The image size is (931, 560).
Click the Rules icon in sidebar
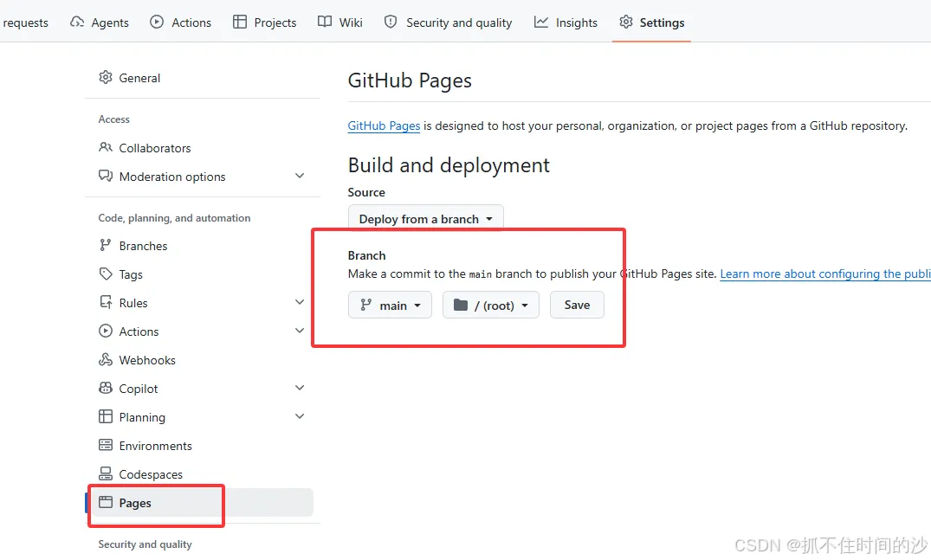[105, 302]
